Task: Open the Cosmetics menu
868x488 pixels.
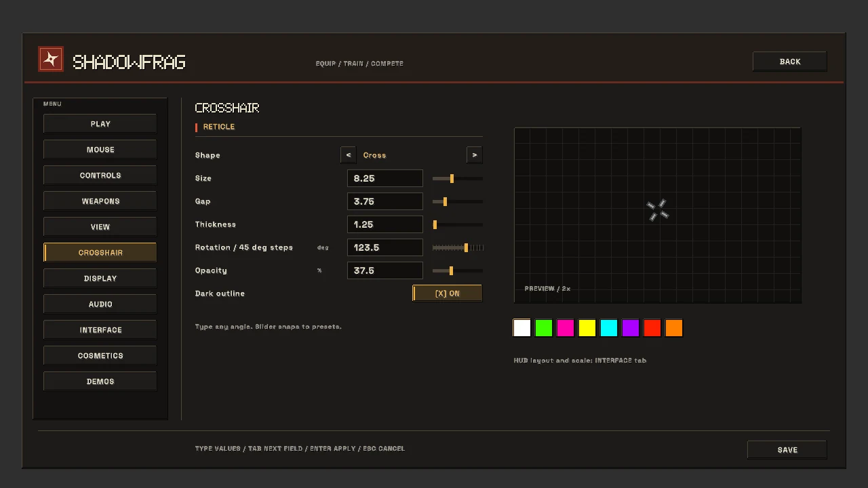Action: (x=100, y=356)
